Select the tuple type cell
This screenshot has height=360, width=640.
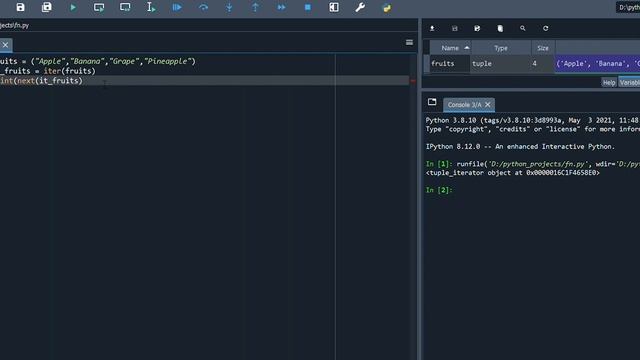pyautogui.click(x=500, y=64)
